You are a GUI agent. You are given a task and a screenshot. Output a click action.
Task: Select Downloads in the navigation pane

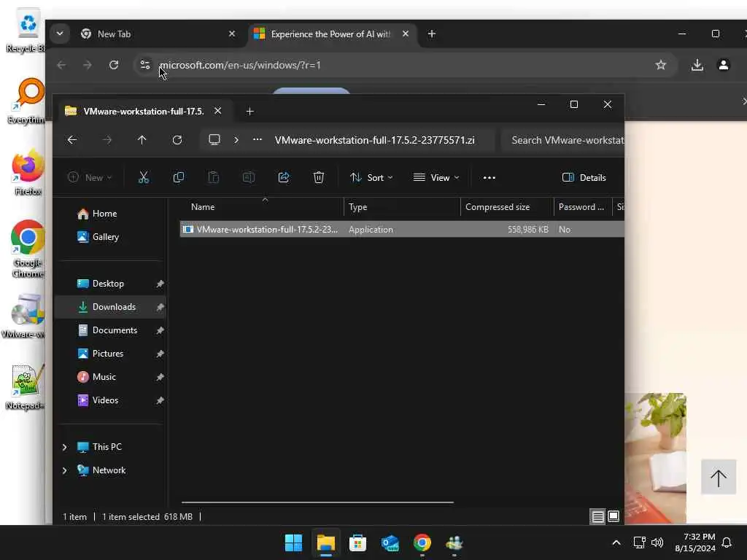(x=111, y=307)
